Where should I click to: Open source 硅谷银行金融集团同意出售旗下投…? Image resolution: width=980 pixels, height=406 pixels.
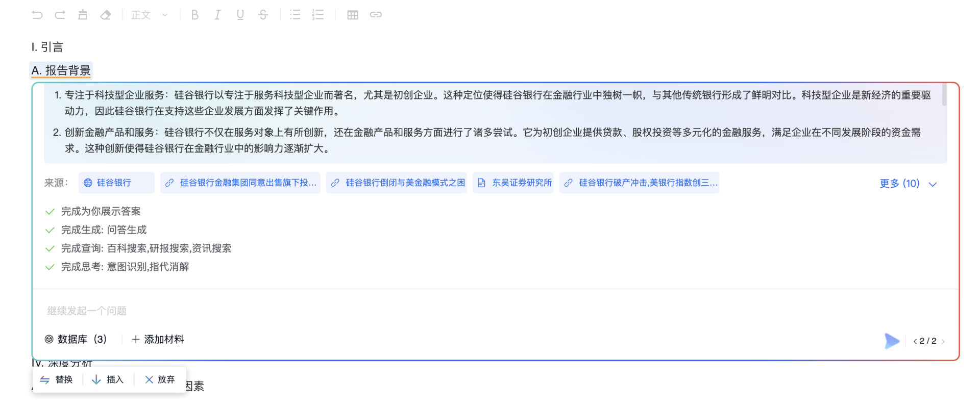point(240,183)
